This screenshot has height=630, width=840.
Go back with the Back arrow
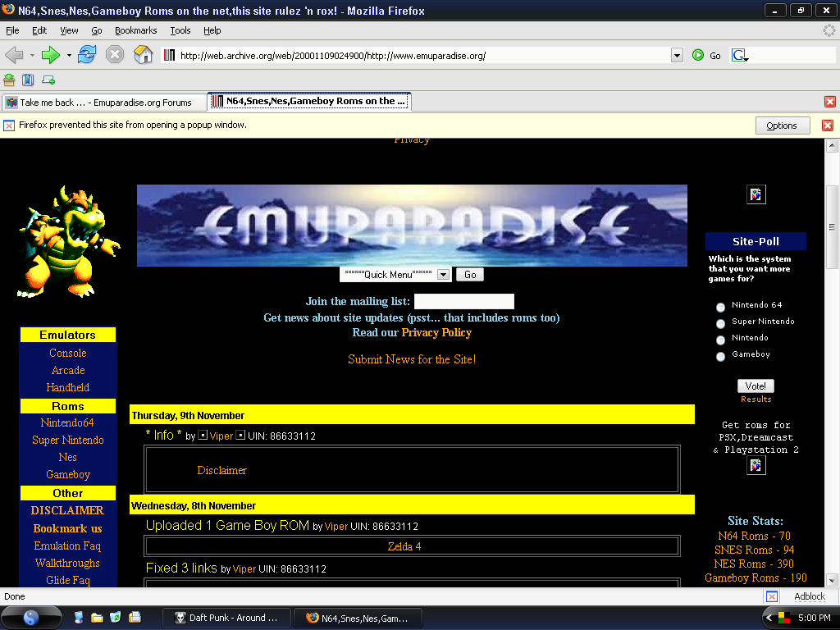[x=15, y=55]
